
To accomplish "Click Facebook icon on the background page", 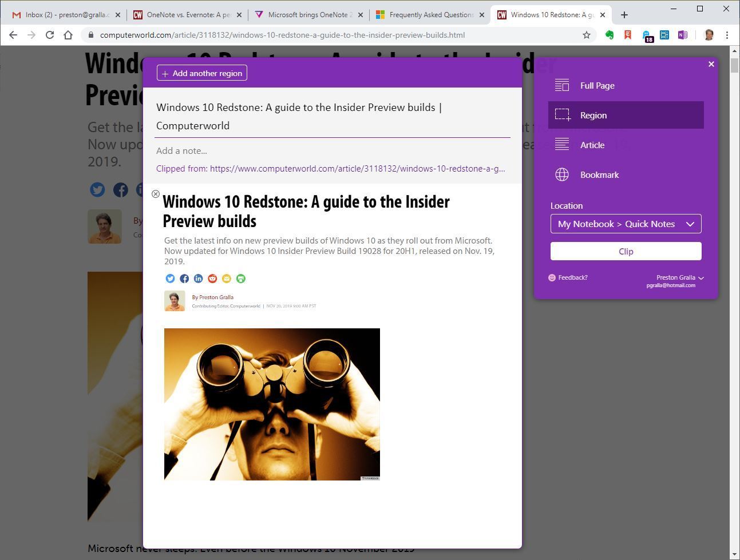I will 120,190.
